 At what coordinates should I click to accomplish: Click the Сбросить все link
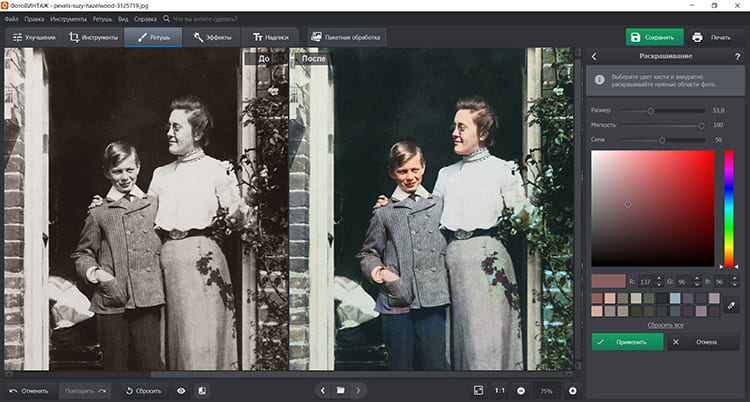(665, 325)
